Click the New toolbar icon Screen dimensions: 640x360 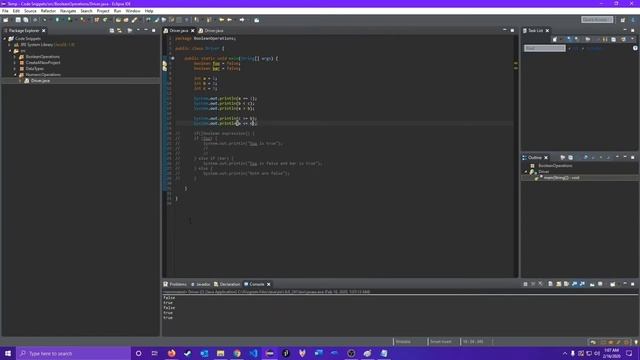click(6, 20)
